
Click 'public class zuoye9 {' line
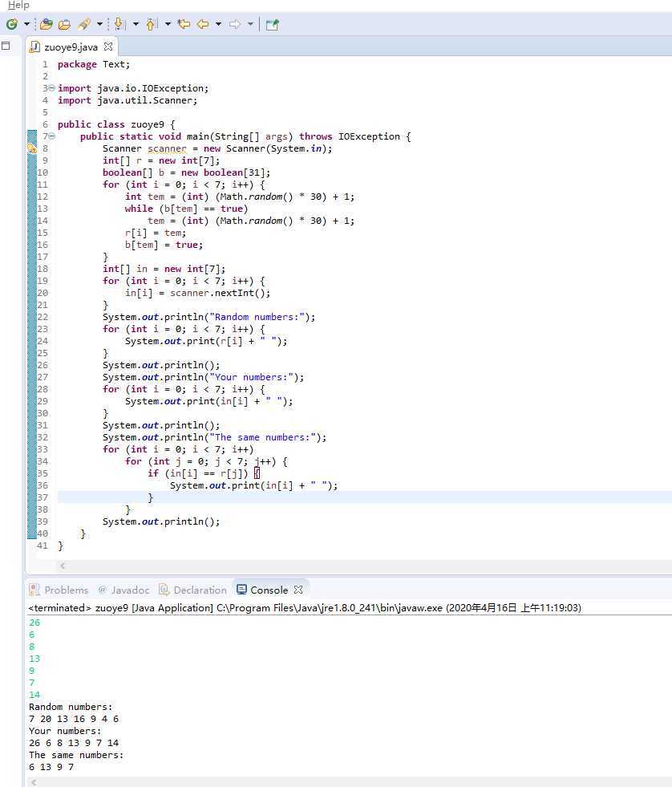(x=116, y=124)
